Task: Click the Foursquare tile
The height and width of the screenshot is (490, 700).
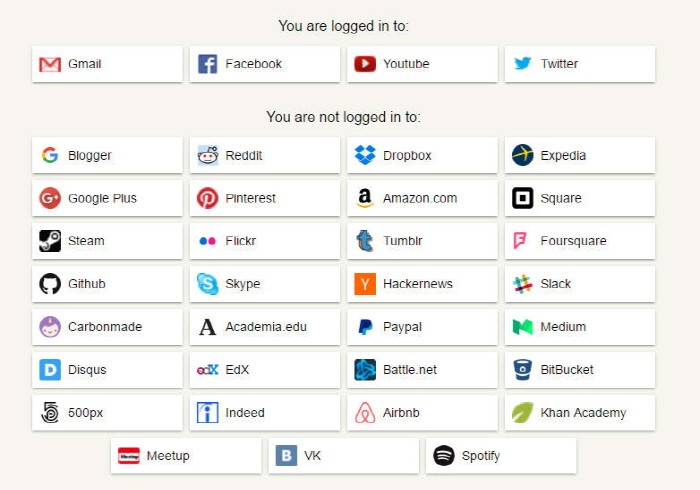Action: coord(580,241)
